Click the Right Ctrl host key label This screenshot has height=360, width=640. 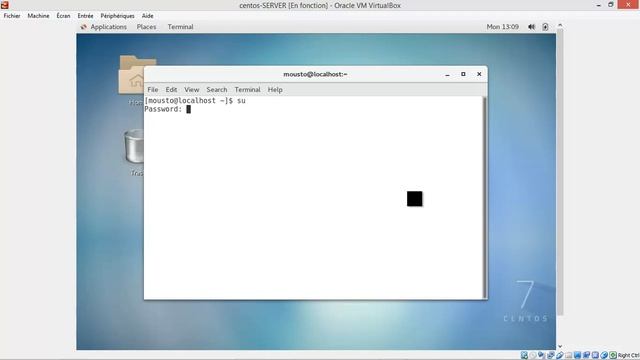click(629, 356)
